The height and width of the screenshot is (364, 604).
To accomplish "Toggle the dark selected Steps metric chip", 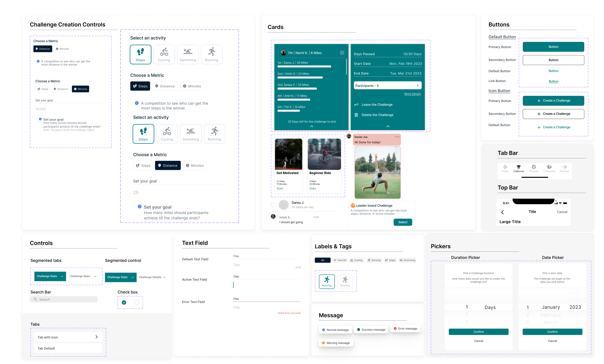I will click(x=140, y=86).
